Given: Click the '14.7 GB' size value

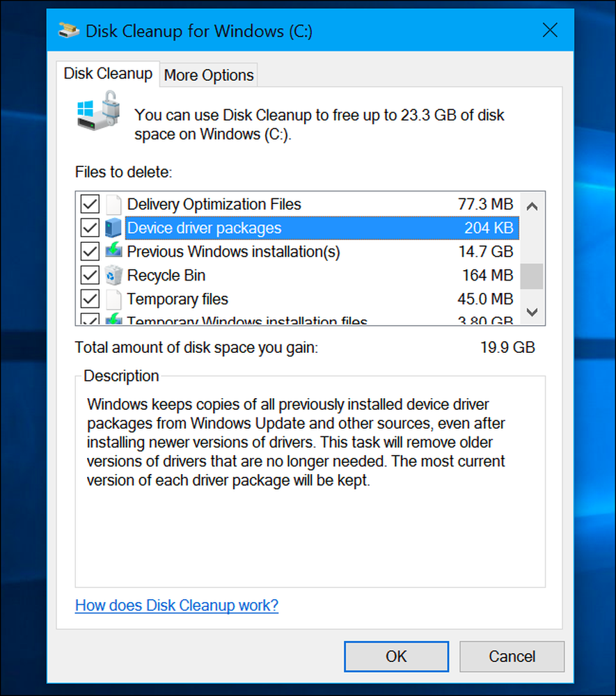Looking at the screenshot, I should (486, 252).
